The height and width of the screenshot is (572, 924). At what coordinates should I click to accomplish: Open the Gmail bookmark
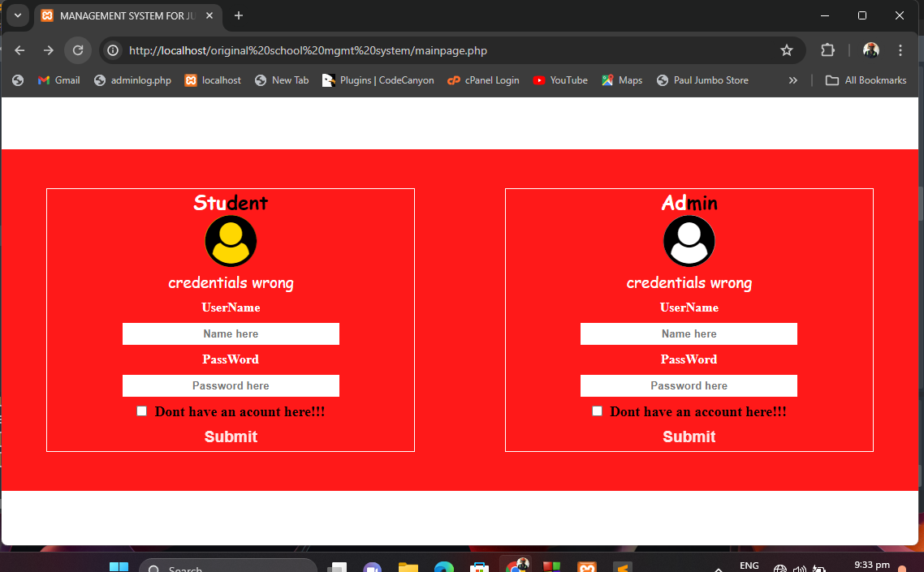tap(58, 80)
